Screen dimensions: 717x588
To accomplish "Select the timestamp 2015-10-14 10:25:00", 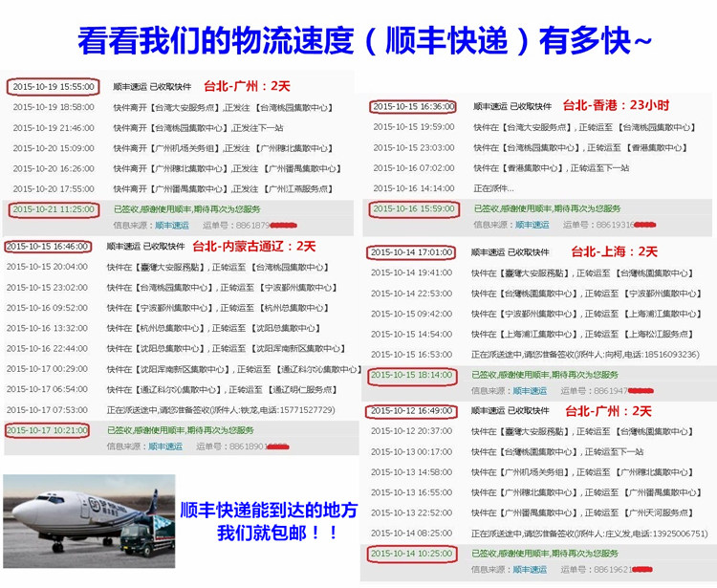I will pos(411,554).
